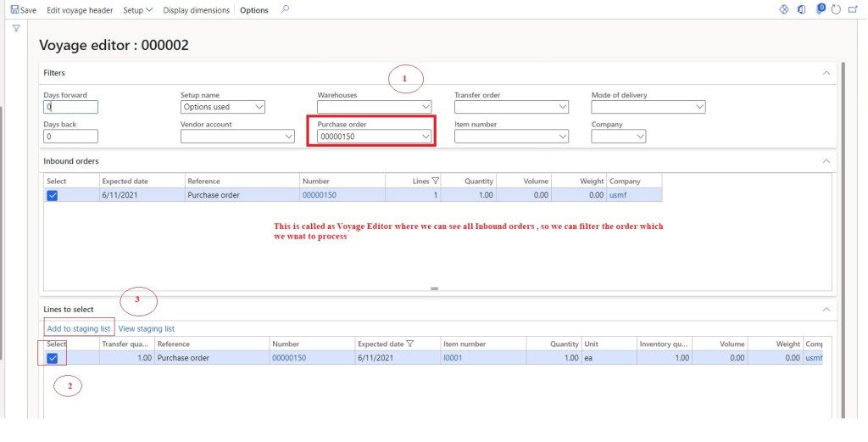Click the refresh page icon
This screenshot has height=442, width=868.
point(836,10)
